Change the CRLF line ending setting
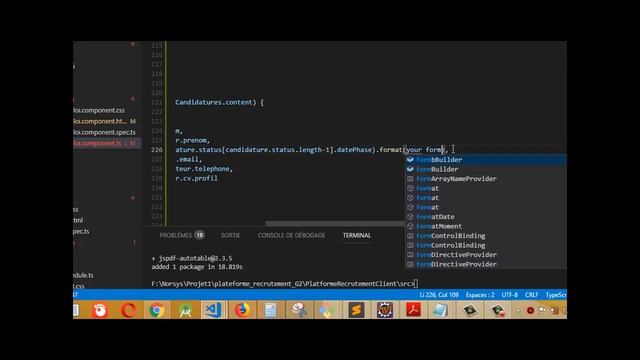The height and width of the screenshot is (360, 640). click(x=531, y=295)
